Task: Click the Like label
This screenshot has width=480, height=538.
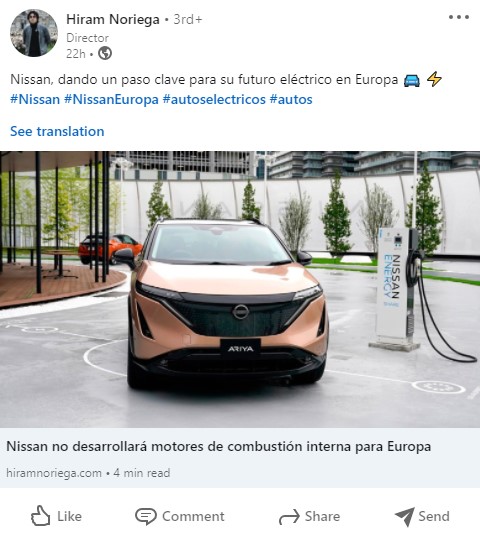Action: click(x=69, y=516)
